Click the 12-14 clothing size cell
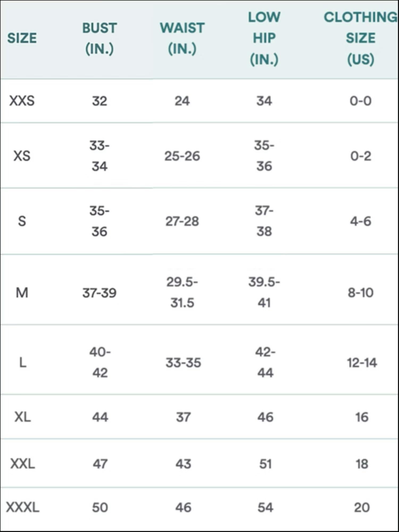The height and width of the screenshot is (532, 399). (x=362, y=363)
